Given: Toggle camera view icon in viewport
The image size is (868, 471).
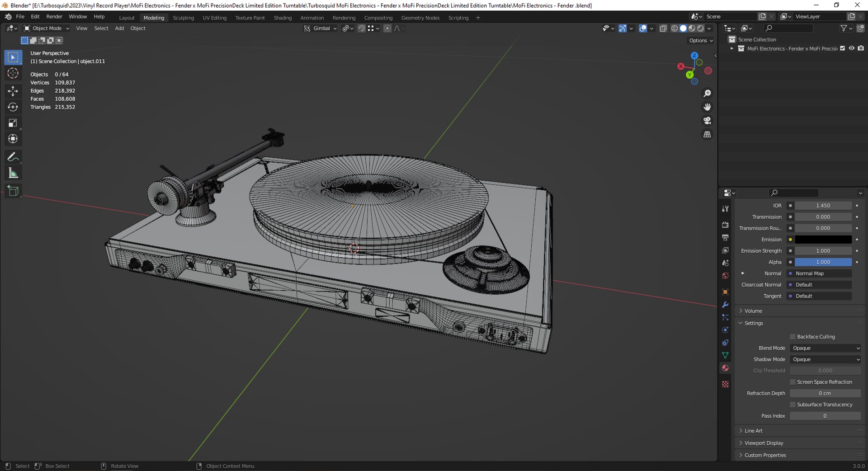Looking at the screenshot, I should pos(707,121).
